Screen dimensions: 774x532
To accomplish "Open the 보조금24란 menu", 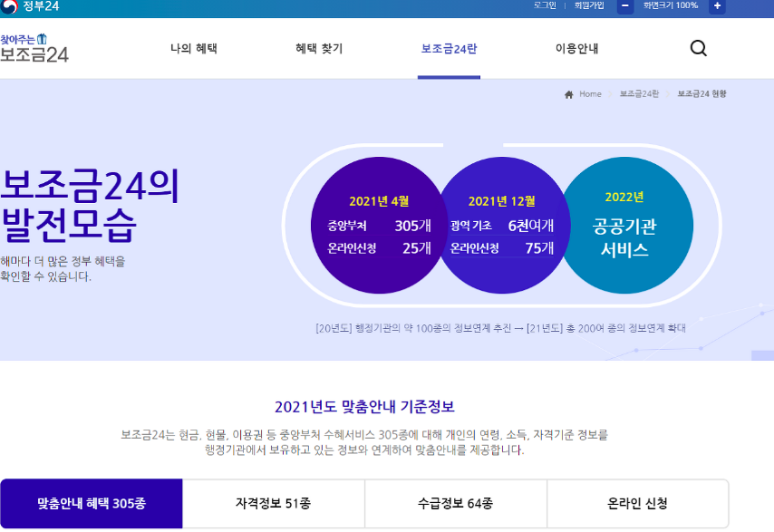I will [449, 49].
